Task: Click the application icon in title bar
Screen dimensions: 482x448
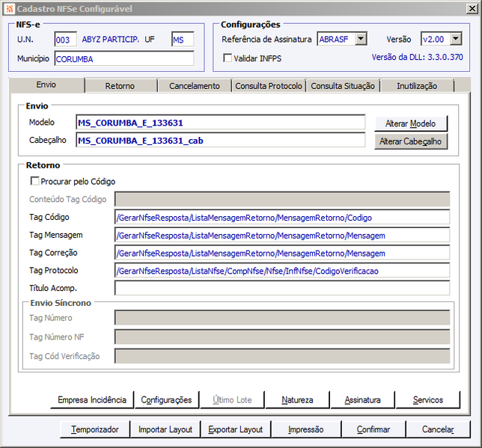Action: coord(10,9)
